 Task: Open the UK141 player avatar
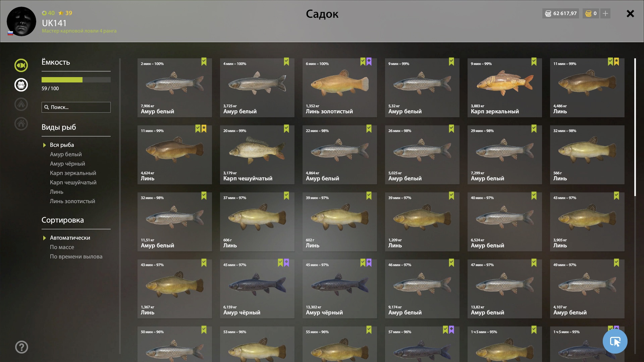click(x=21, y=21)
